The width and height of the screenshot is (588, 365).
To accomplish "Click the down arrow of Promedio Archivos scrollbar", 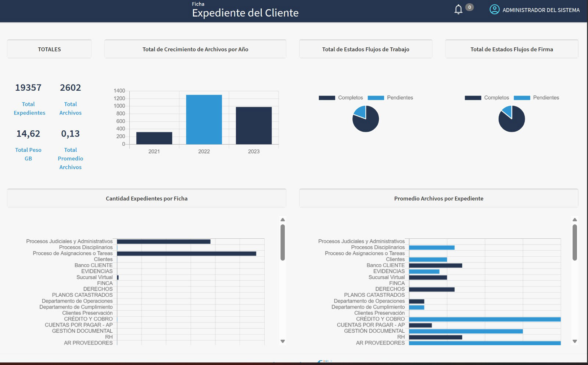I will point(575,341).
